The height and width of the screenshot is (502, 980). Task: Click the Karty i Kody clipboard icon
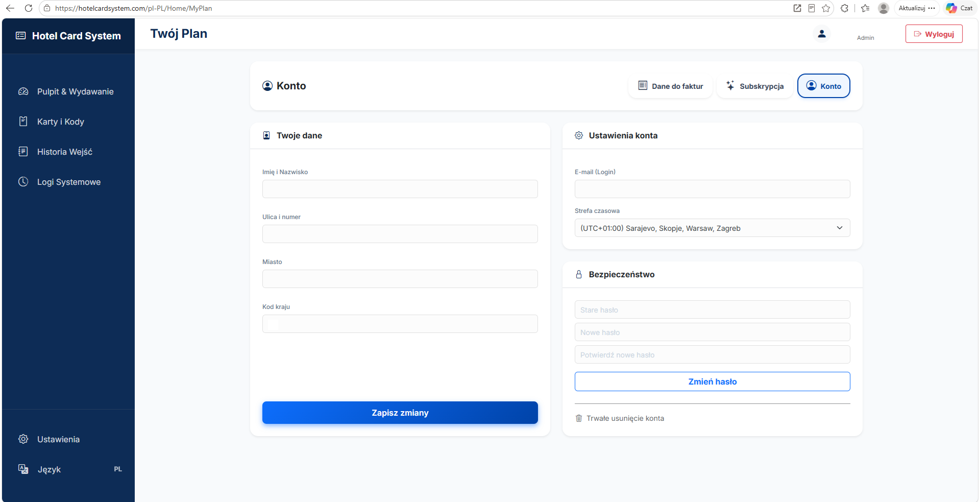23,122
